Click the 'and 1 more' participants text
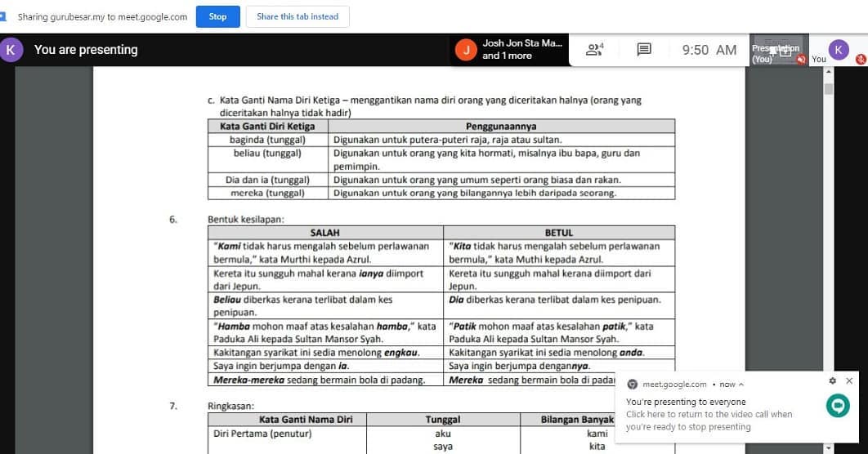This screenshot has height=454, width=868. pyautogui.click(x=507, y=56)
